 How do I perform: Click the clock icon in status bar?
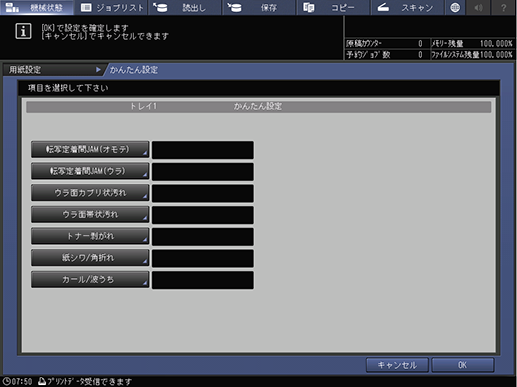[x=6, y=381]
